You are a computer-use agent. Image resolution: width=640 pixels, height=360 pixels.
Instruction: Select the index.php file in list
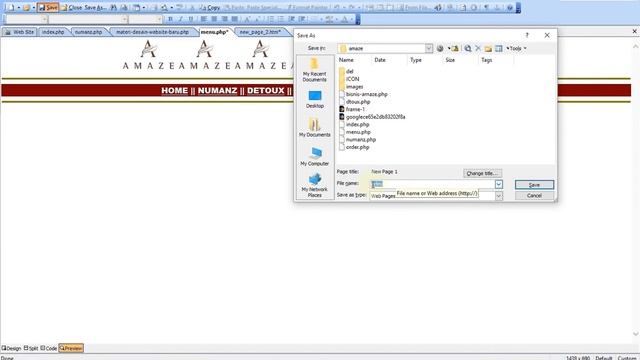click(x=354, y=124)
